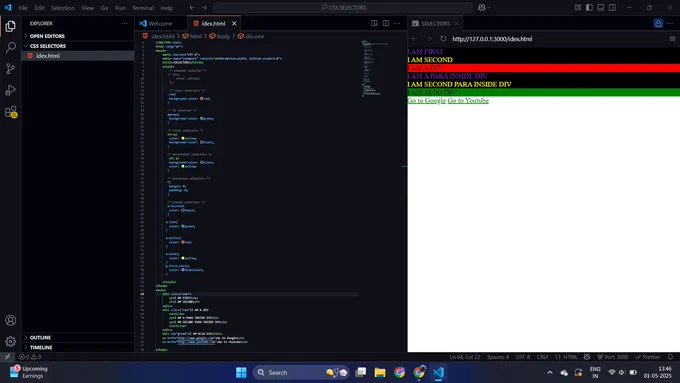Screen dimensions: 680x383
Task: Select the SELECTORS preview tab
Action: pyautogui.click(x=435, y=23)
